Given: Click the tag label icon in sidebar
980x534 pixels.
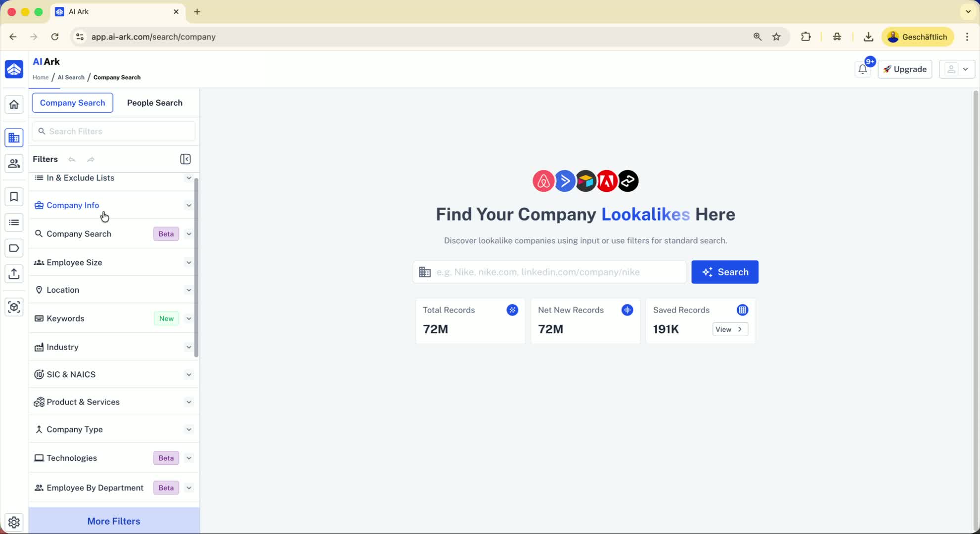Looking at the screenshot, I should [14, 248].
